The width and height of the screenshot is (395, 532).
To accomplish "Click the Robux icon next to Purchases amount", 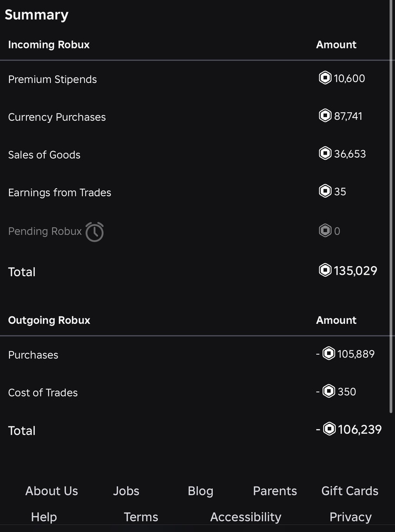I will [329, 354].
